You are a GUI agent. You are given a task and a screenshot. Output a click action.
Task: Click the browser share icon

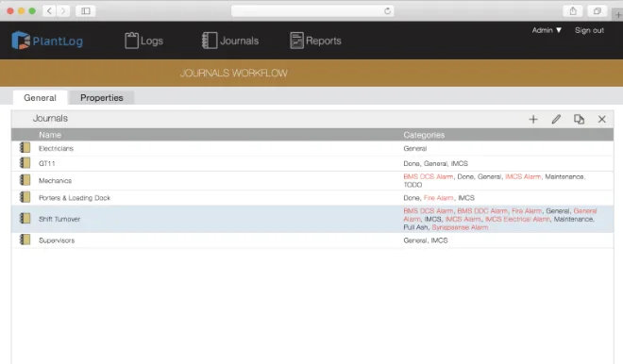(x=573, y=10)
